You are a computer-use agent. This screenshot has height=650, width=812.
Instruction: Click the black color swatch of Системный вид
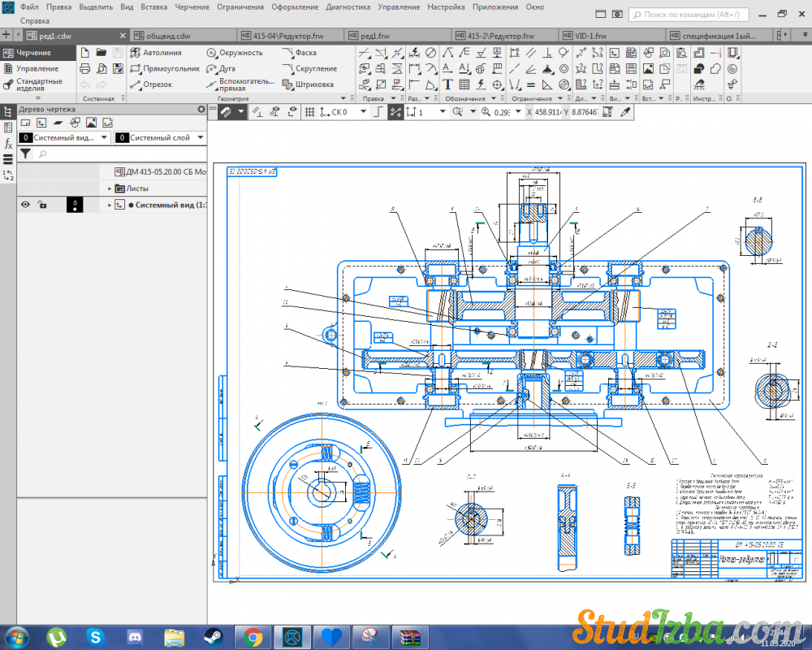pyautogui.click(x=74, y=205)
